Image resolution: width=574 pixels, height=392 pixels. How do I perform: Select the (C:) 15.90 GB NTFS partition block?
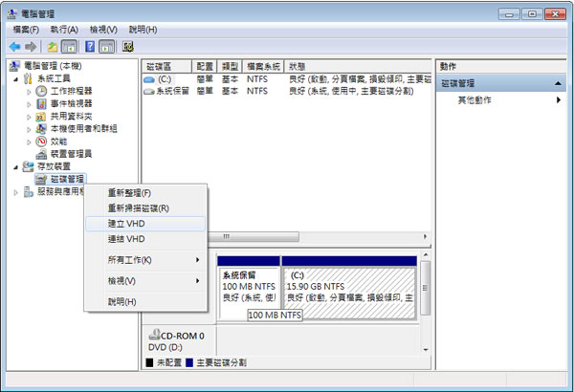(349, 286)
